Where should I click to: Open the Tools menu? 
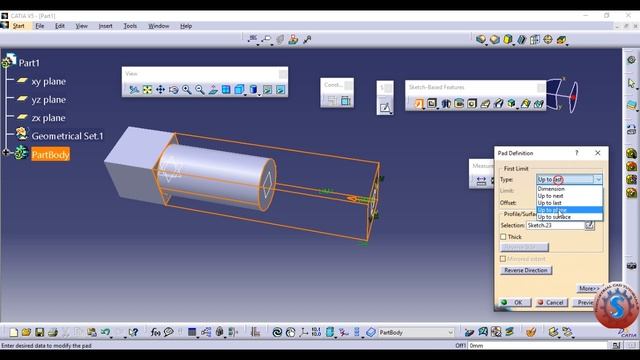click(x=130, y=26)
